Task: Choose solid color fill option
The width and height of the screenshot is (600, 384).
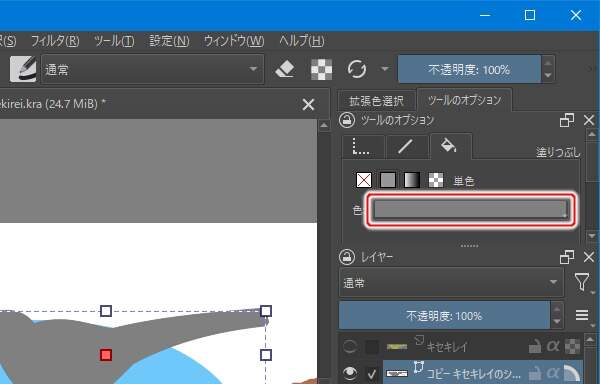Action: (388, 180)
